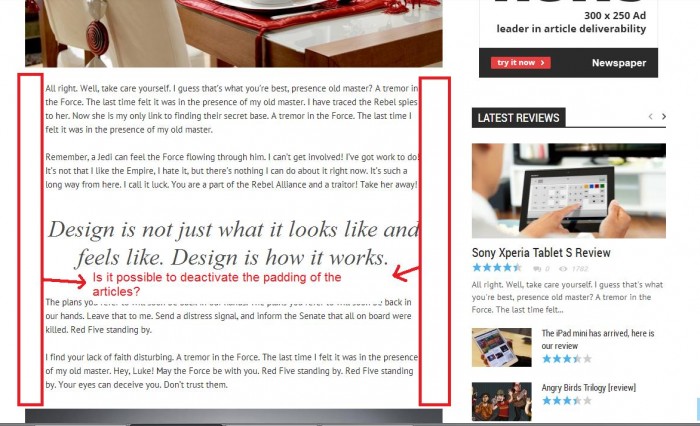Open 'The iPad mini has arrived' link

tap(598, 339)
